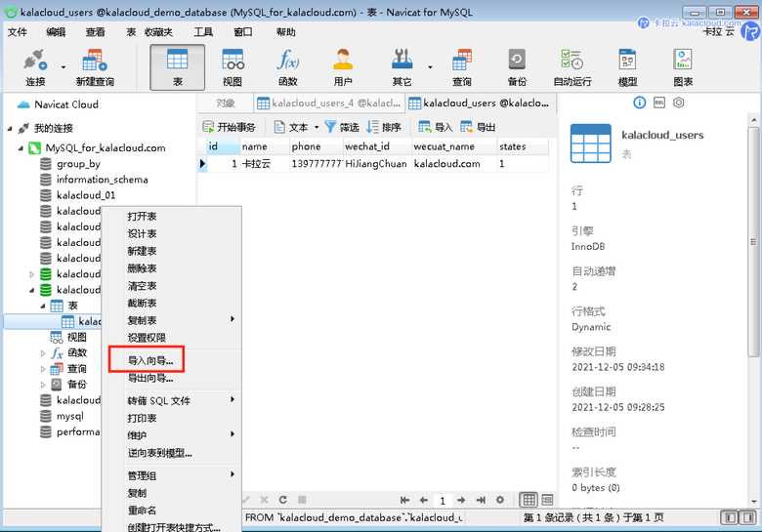
Task: Click the hexagon settings icon in right panel
Action: (679, 102)
